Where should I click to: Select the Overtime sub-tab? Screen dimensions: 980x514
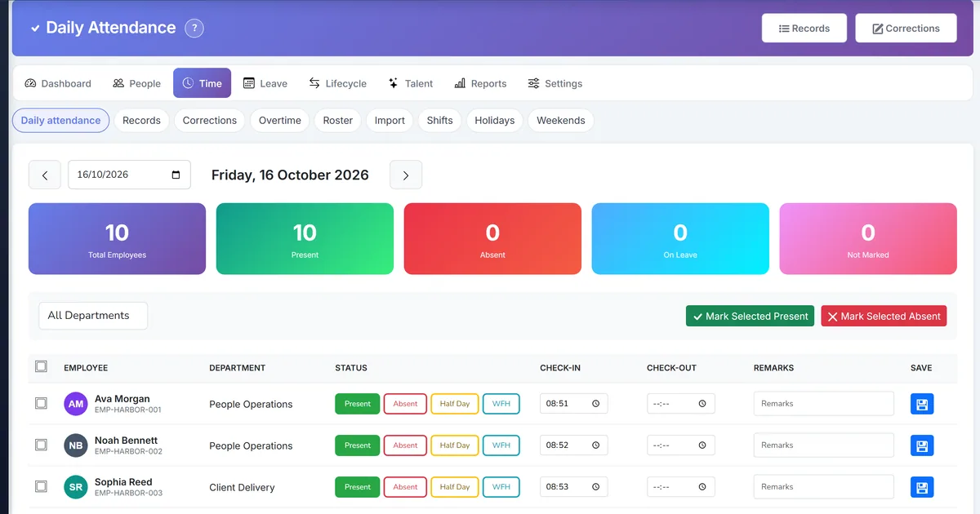[x=280, y=120]
